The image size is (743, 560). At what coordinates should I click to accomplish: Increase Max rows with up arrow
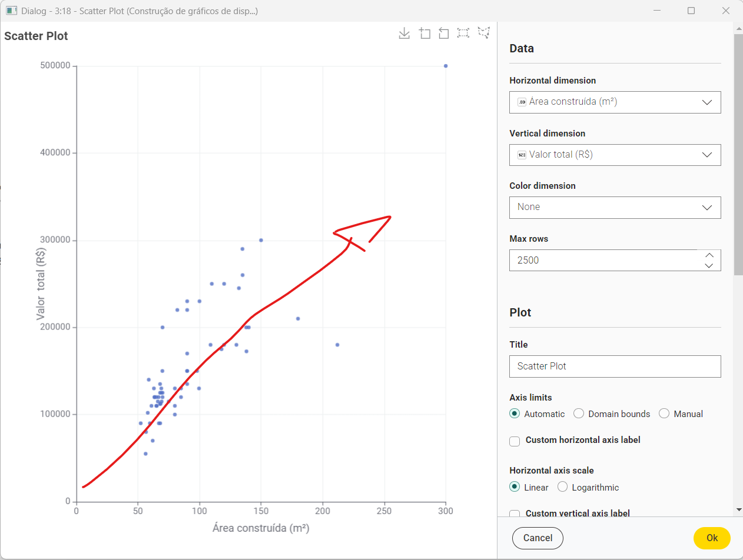[709, 255]
